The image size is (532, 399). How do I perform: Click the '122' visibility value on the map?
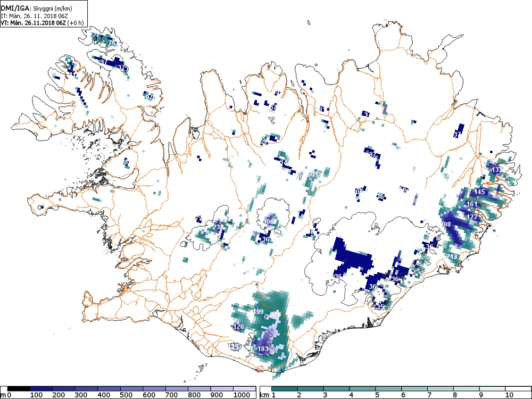click(472, 217)
